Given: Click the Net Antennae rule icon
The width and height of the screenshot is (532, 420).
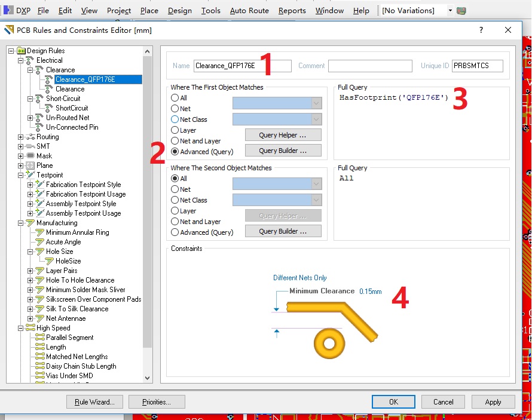Looking at the screenshot, I should pos(40,318).
